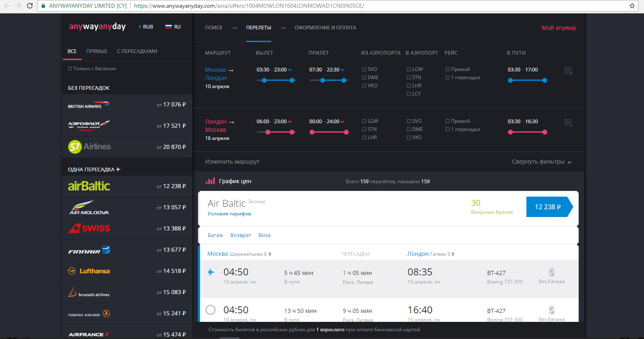644x339 pixels.
Task: Click no-baggage icon on 08:35 arrival flight
Action: click(551, 272)
